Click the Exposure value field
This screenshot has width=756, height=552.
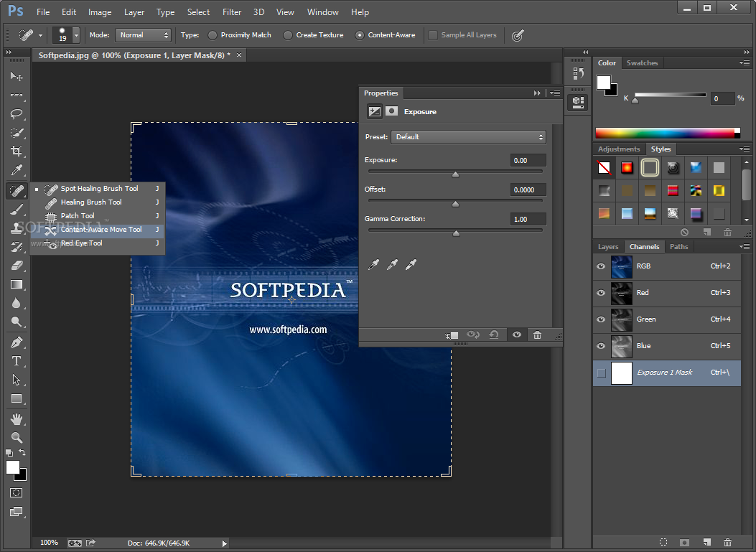528,160
